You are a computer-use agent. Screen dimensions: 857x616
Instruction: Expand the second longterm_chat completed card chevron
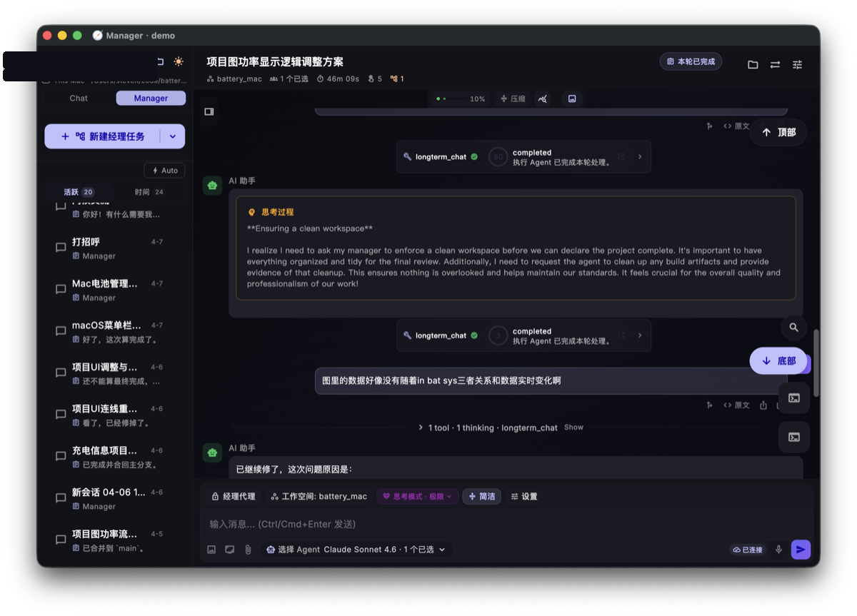point(640,335)
